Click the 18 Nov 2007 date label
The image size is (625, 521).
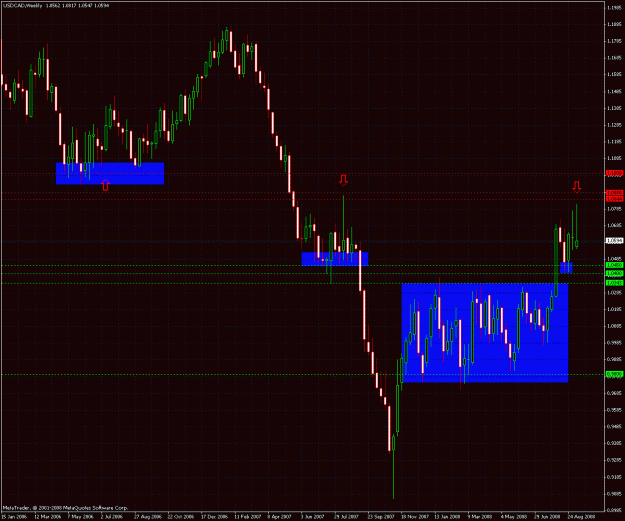tap(415, 517)
